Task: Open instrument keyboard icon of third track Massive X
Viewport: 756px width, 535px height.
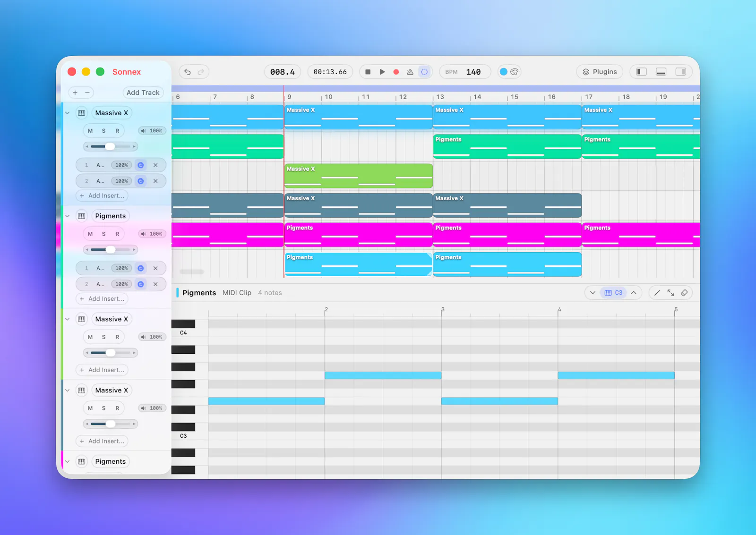Action: pos(82,319)
